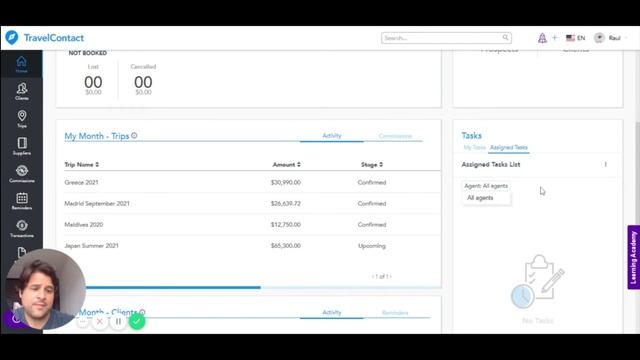
Task: Open the Learning Academy side button
Action: 633,257
